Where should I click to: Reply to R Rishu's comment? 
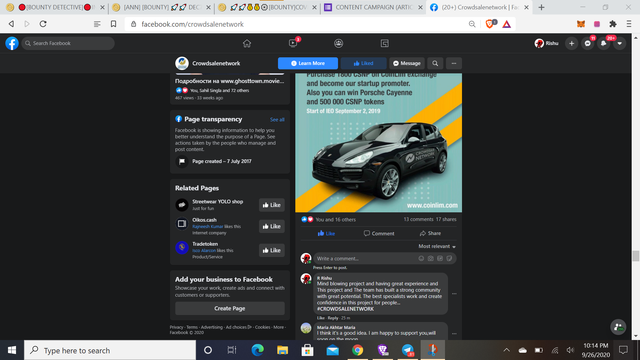[333, 318]
